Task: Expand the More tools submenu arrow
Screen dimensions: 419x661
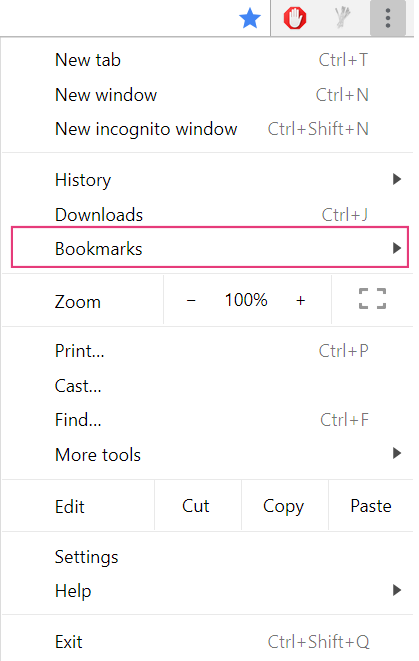Action: pyautogui.click(x=397, y=453)
